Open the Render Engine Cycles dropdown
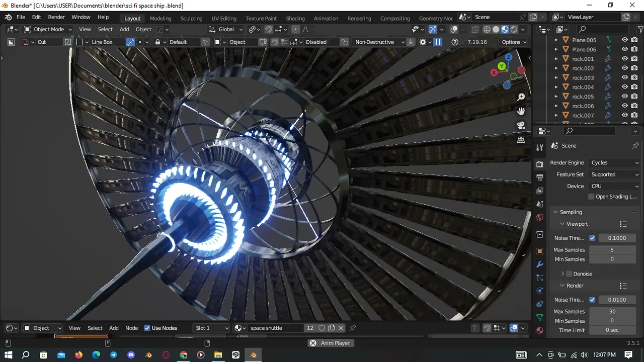 click(614, 163)
